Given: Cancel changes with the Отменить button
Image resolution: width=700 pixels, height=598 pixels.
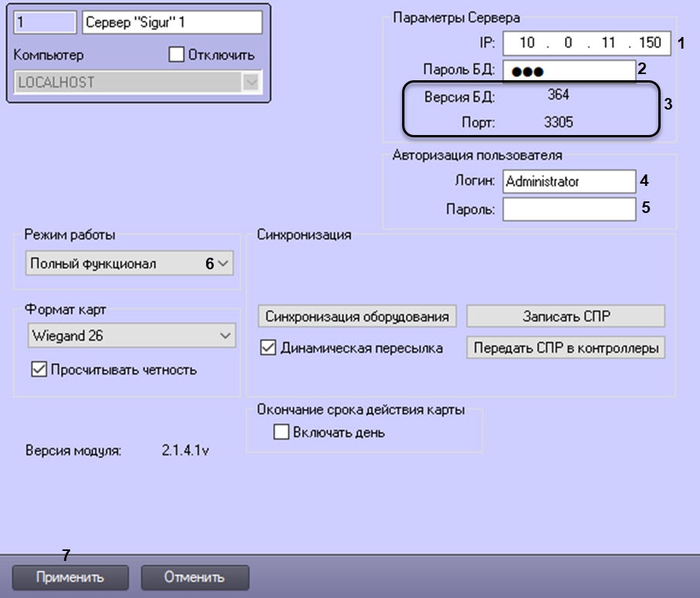Looking at the screenshot, I should pyautogui.click(x=194, y=576).
